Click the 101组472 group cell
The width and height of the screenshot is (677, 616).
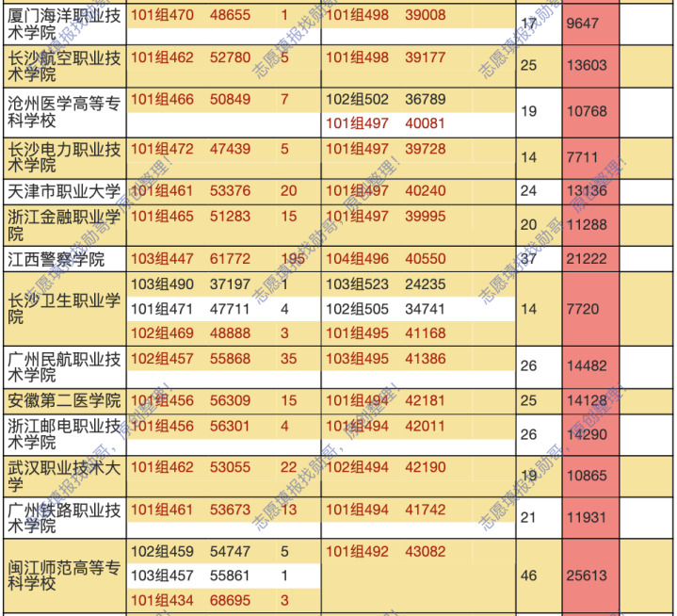coord(162,149)
